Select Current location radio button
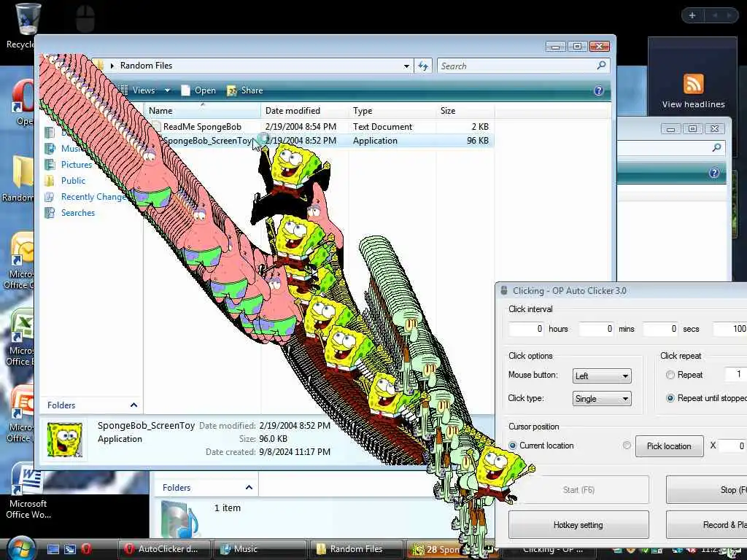The image size is (747, 560). click(513, 446)
